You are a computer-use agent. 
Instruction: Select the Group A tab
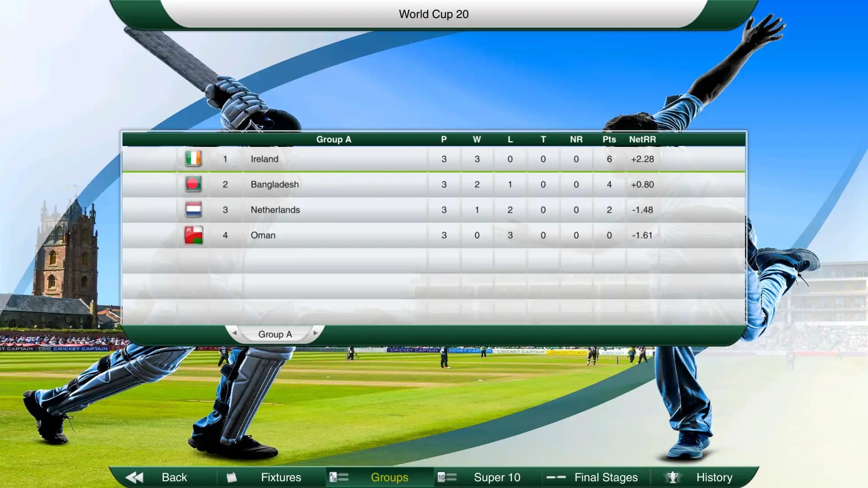coord(274,334)
